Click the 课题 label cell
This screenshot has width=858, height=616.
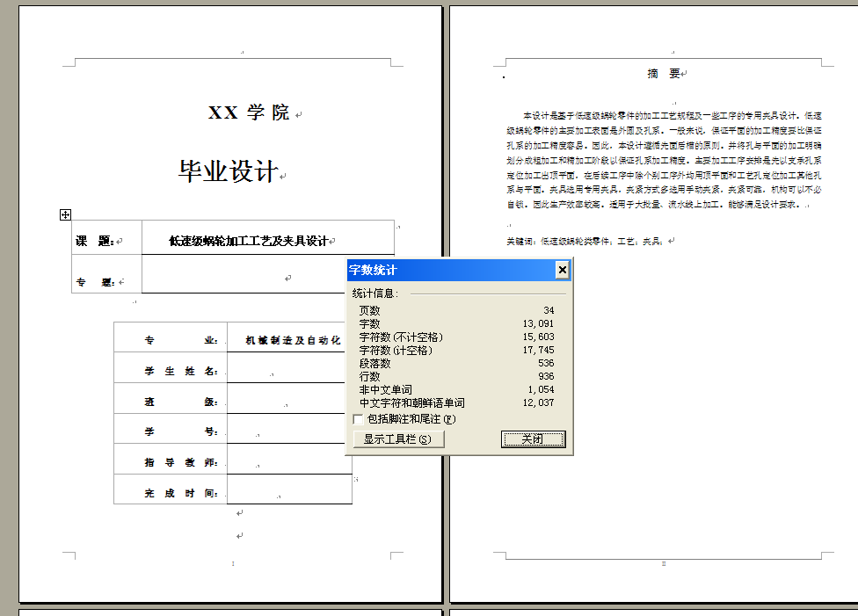coord(106,238)
